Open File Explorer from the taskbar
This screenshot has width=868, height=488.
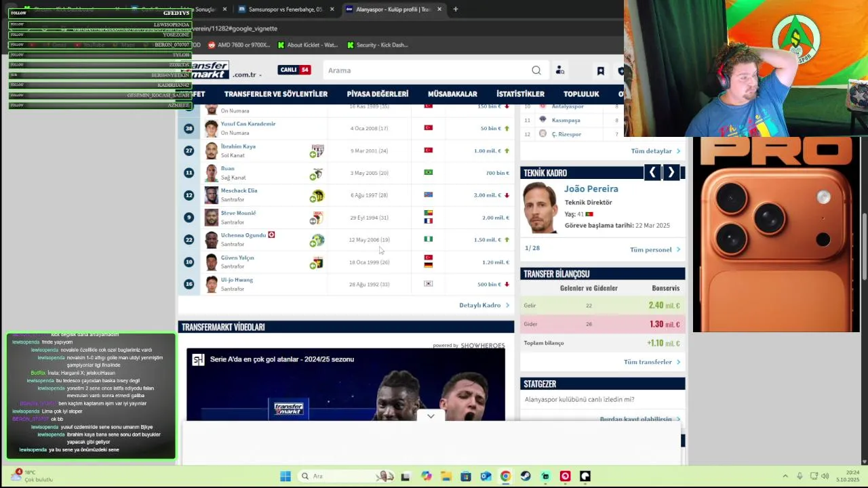446,476
